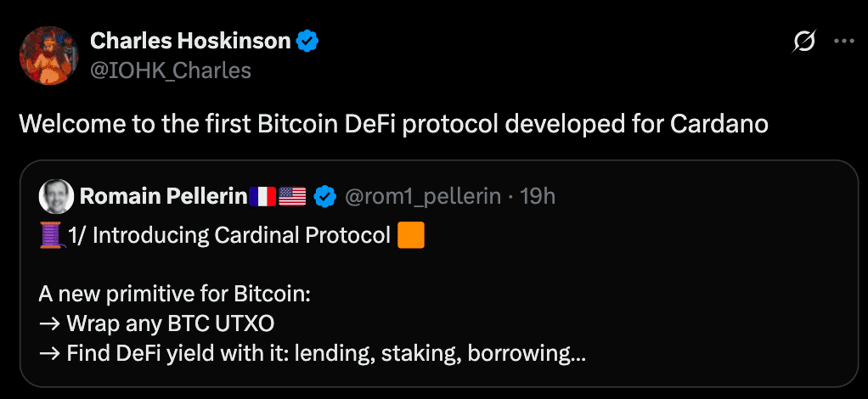Open Charles Hoskinson's profile name link
The width and height of the screenshot is (868, 399).
pyautogui.click(x=190, y=40)
